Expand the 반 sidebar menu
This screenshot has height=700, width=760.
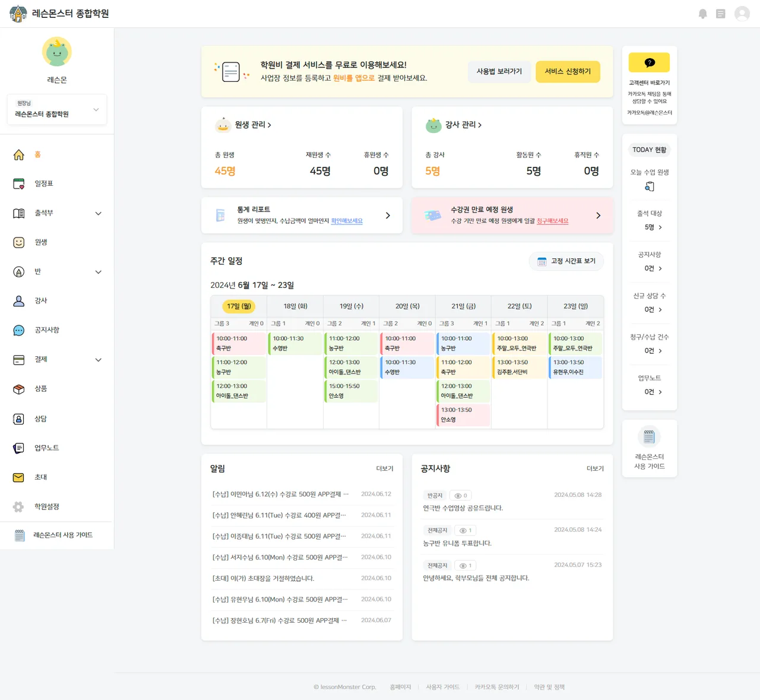[x=57, y=272]
